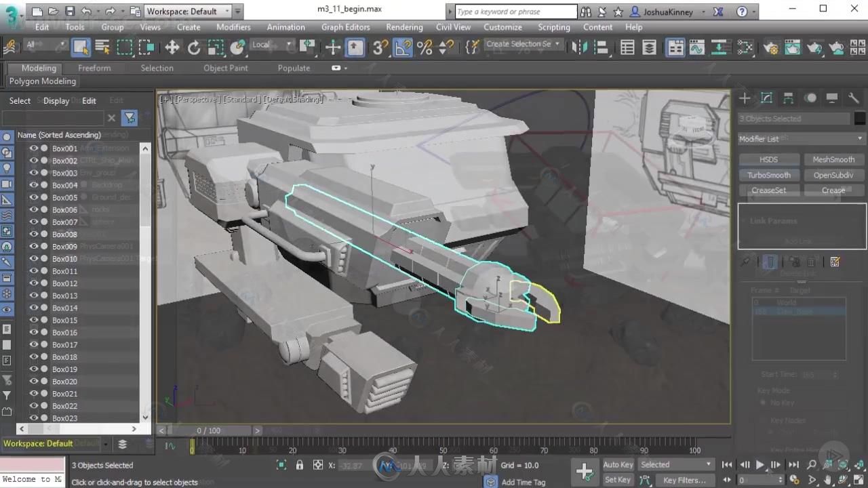The image size is (868, 488).
Task: Toggle Window/Crossing selection icon
Action: [x=146, y=47]
